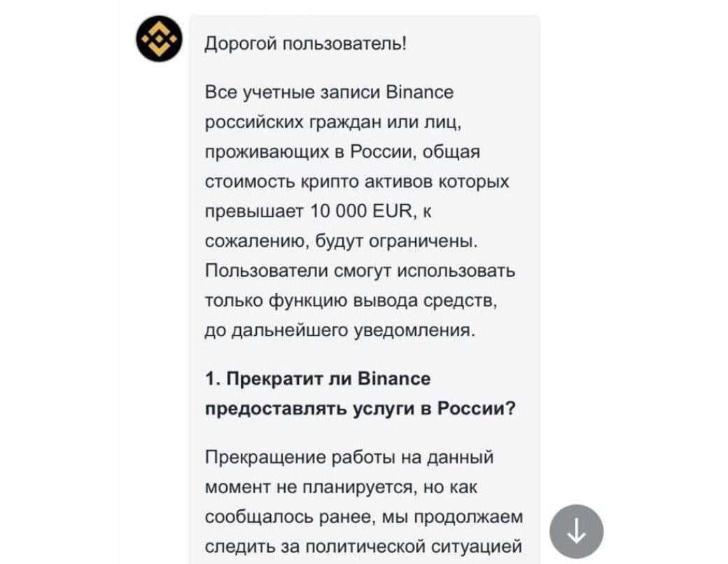Image resolution: width=728 pixels, height=564 pixels.
Task: Click the line "сообщалось ранее, мы продолжаем"
Action: [x=364, y=517]
